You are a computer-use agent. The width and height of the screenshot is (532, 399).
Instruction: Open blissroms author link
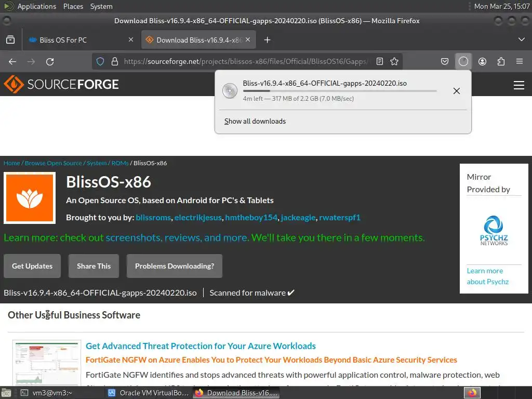pyautogui.click(x=153, y=218)
